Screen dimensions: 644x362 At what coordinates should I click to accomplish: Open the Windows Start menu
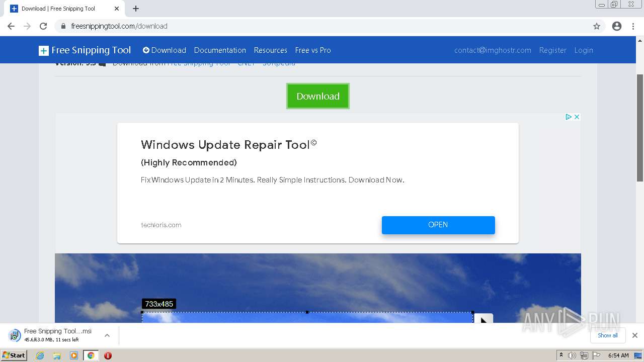14,355
